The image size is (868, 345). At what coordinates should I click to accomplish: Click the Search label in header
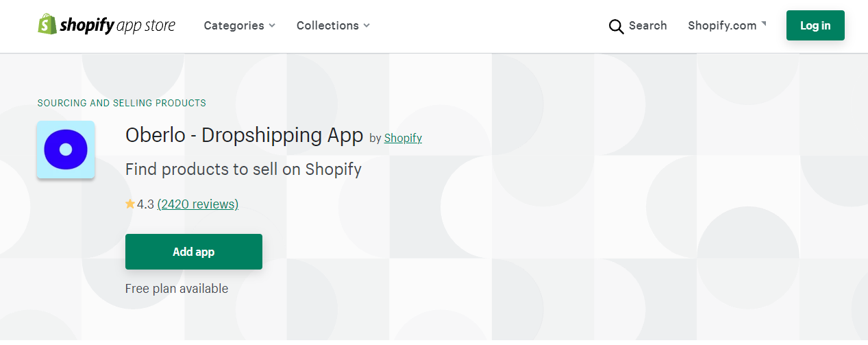point(647,25)
